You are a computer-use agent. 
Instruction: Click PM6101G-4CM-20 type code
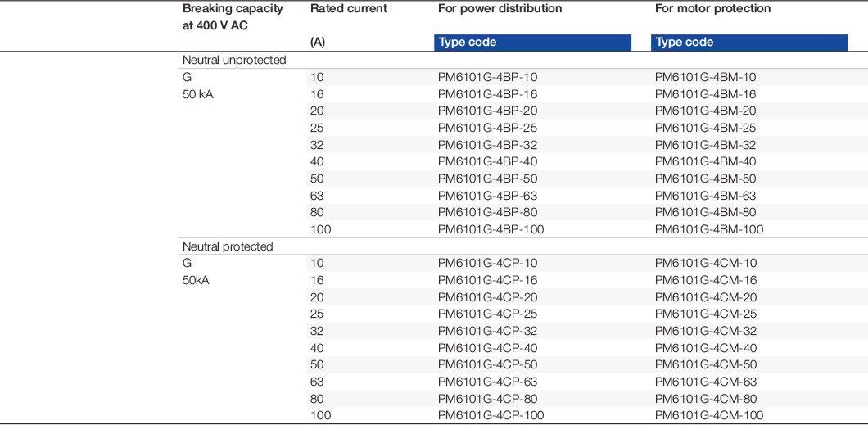705,297
